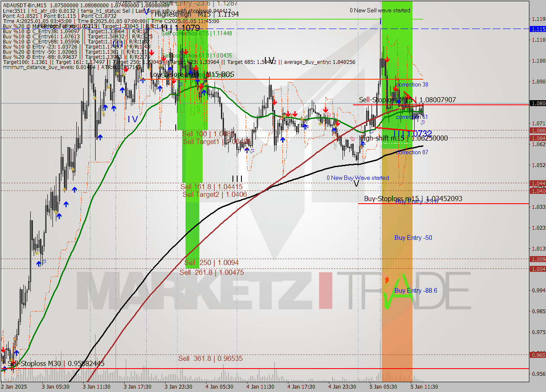Click the current price 1.080 axis tag

point(537,103)
